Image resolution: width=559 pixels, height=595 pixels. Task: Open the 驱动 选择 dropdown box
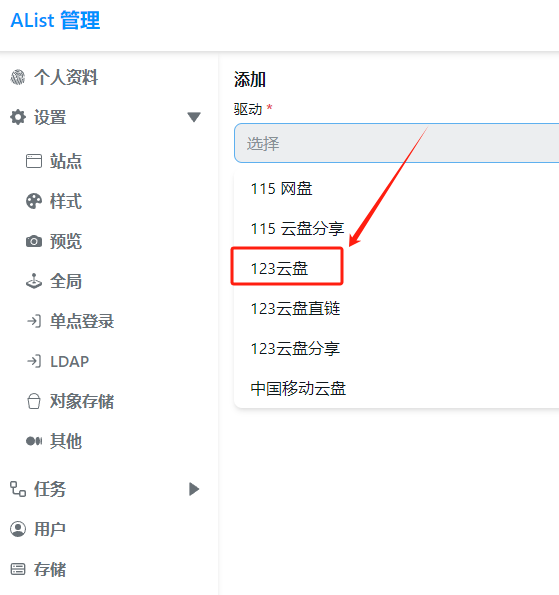click(x=397, y=143)
